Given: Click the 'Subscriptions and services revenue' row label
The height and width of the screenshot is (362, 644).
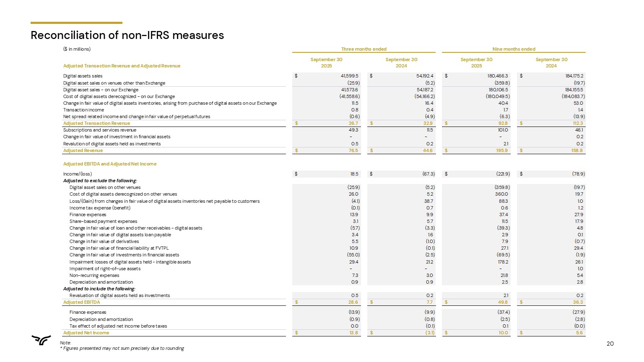Looking at the screenshot, I should (99, 130).
